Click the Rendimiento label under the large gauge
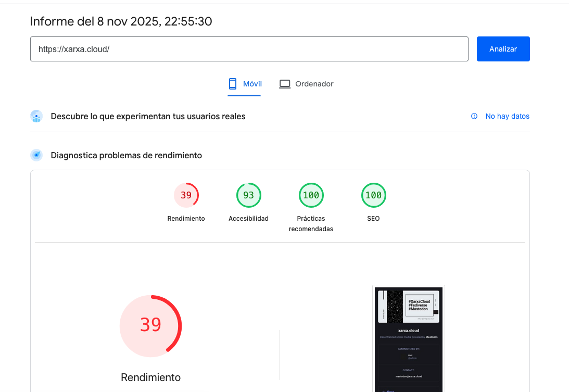Image resolution: width=569 pixels, height=392 pixels. point(150,377)
